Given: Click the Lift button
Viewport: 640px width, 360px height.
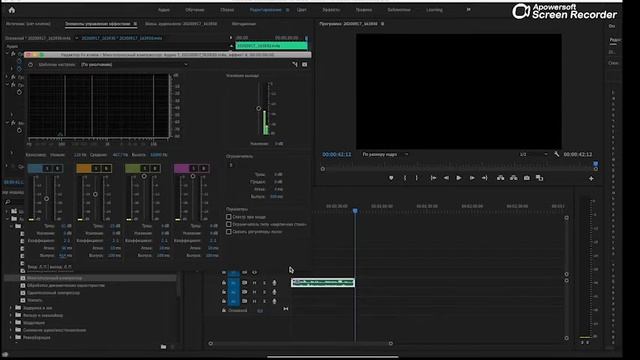Looking at the screenshot, I should coord(500,178).
